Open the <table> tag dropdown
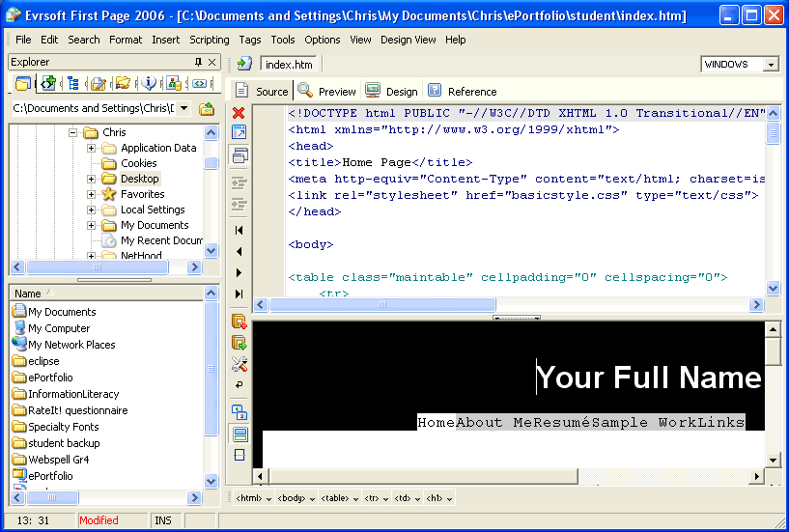 [x=338, y=498]
